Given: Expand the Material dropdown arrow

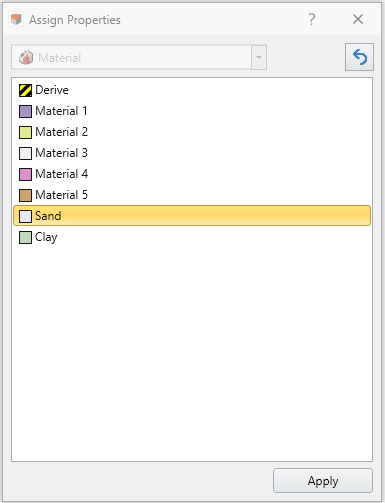Looking at the screenshot, I should (x=259, y=57).
